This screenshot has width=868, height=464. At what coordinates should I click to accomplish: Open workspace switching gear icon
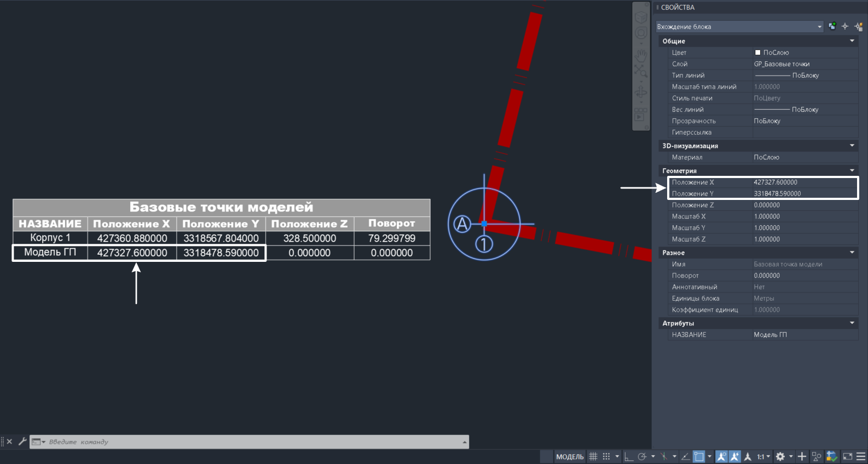tap(780, 456)
